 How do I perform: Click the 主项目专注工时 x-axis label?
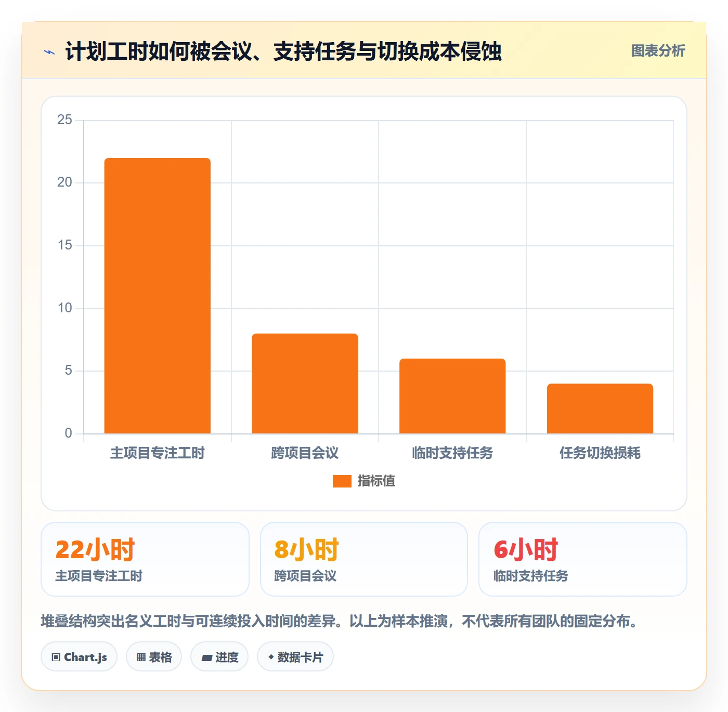pos(158,453)
